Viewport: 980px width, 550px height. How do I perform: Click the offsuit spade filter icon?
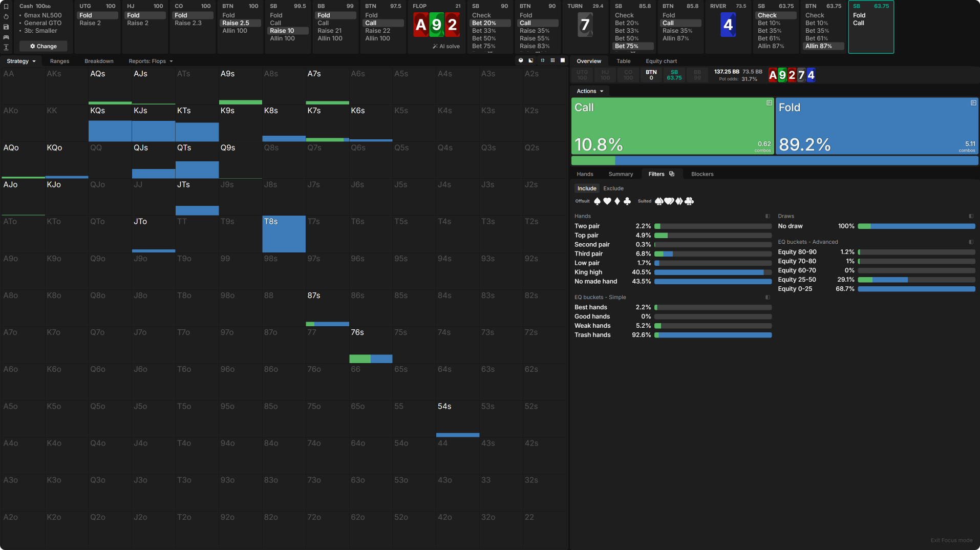(597, 201)
